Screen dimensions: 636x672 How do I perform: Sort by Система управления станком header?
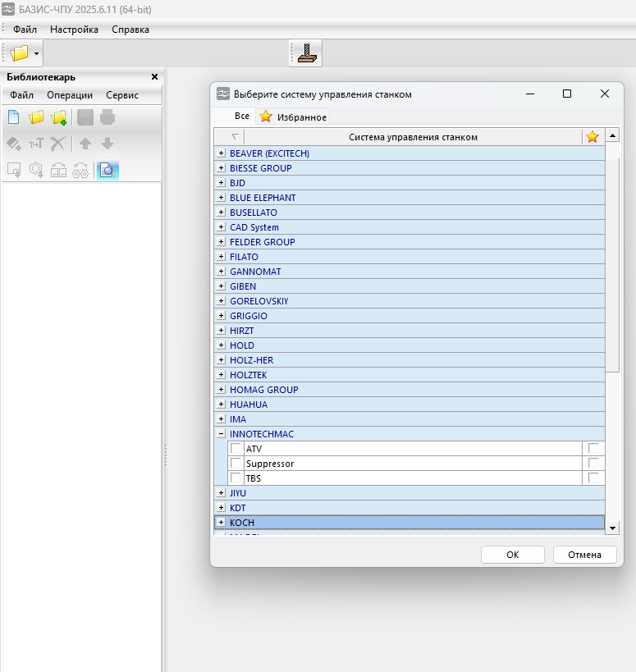coord(413,137)
